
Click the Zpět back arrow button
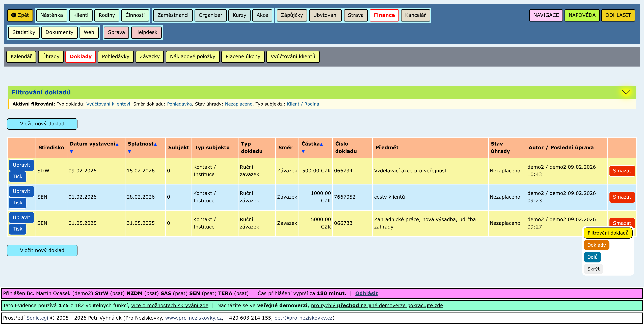point(20,15)
